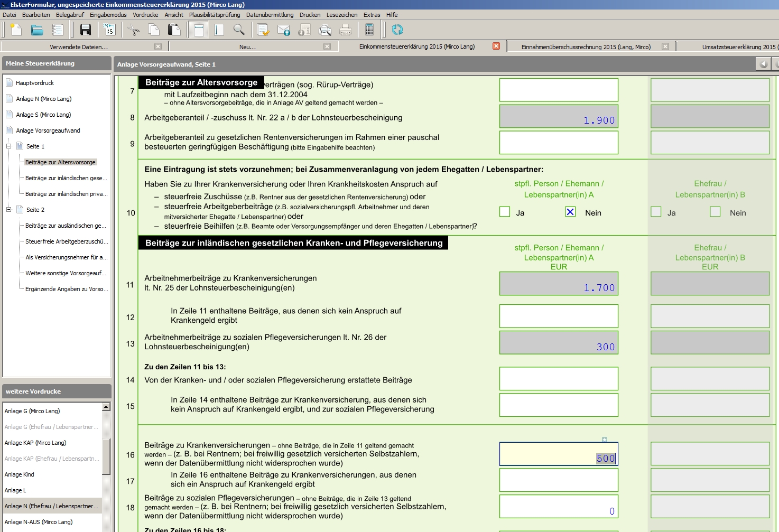The image size is (779, 532).
Task: Click the refresh update icon
Action: [397, 30]
